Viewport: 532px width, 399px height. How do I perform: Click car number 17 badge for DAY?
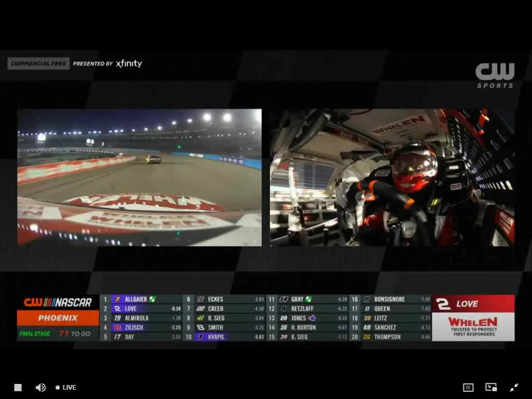(x=117, y=337)
